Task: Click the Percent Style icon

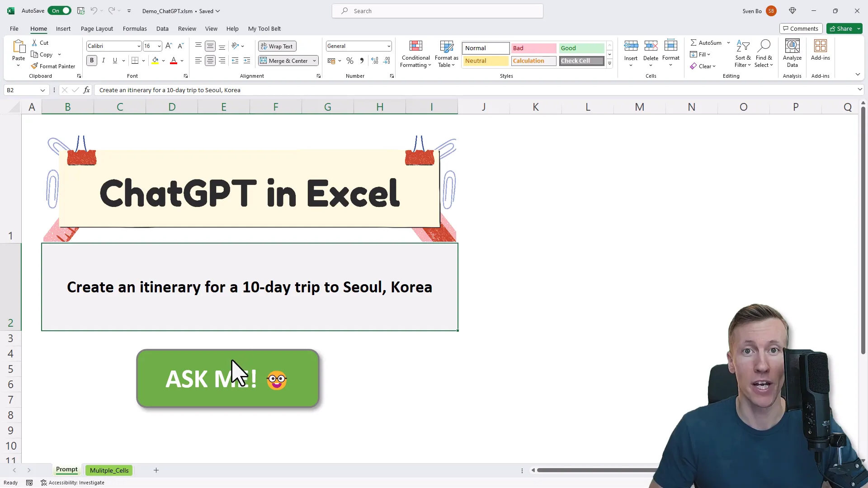Action: pos(349,60)
